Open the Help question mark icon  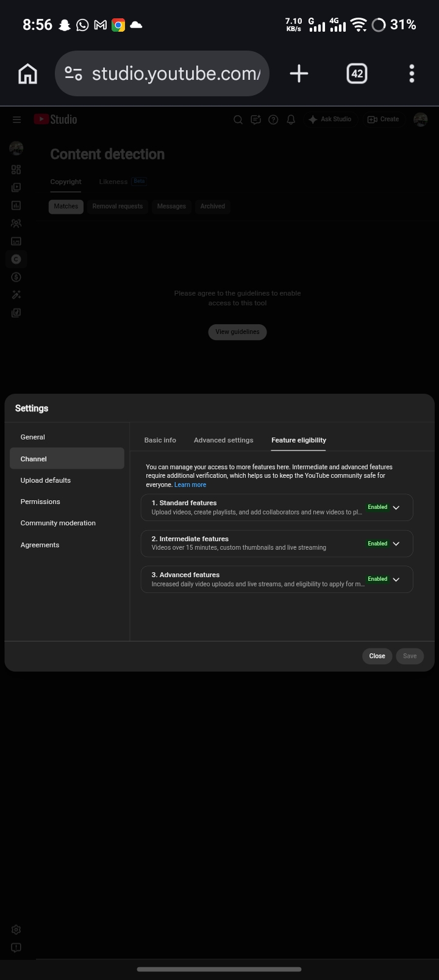click(274, 119)
